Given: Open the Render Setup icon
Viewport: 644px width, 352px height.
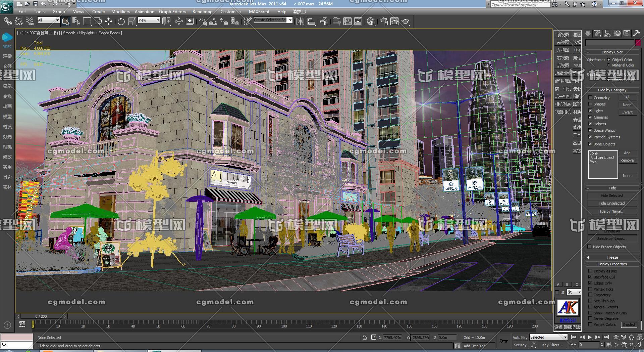Looking at the screenshot, I should pos(384,21).
